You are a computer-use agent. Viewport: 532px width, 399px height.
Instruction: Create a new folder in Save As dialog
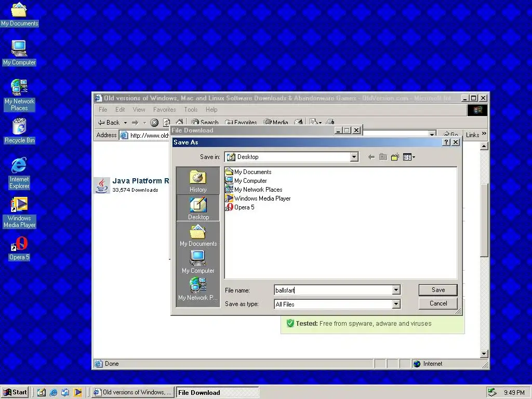[x=395, y=157]
